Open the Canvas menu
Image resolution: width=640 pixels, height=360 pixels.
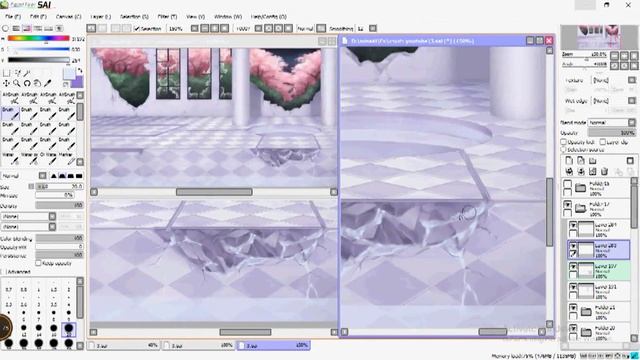68,17
